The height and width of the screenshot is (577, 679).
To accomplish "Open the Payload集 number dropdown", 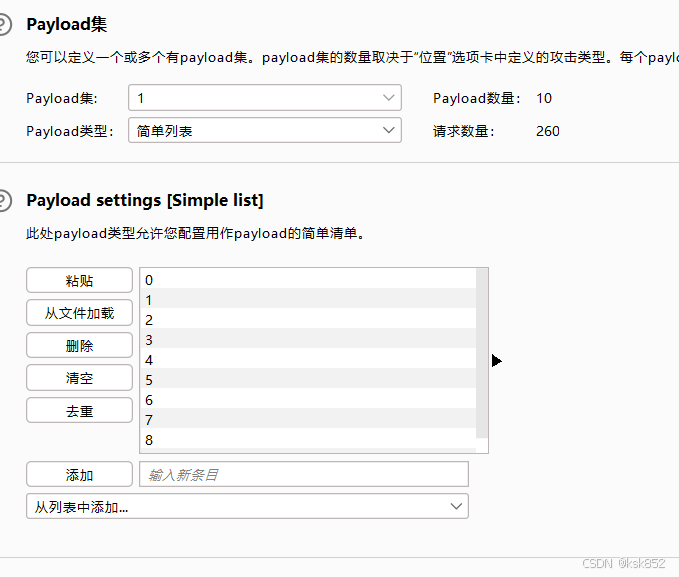I will 265,98.
